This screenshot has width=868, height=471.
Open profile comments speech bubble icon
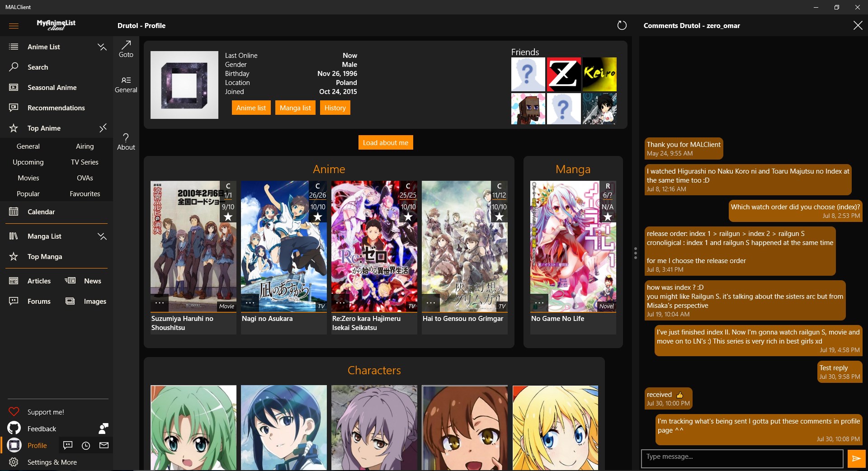(x=68, y=445)
